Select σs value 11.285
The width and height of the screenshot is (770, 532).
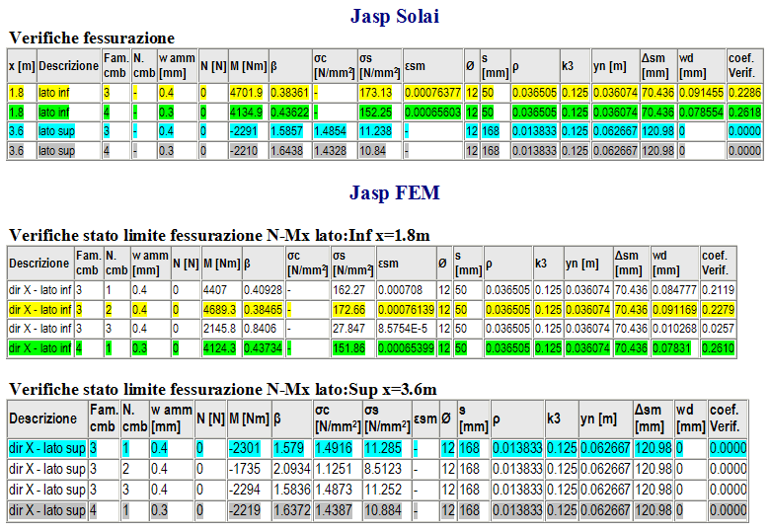click(383, 448)
